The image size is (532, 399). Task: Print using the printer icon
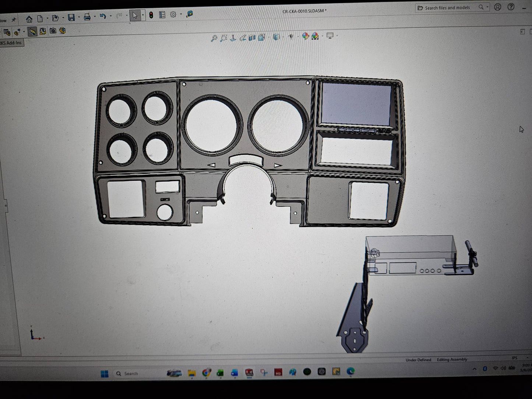(x=87, y=17)
